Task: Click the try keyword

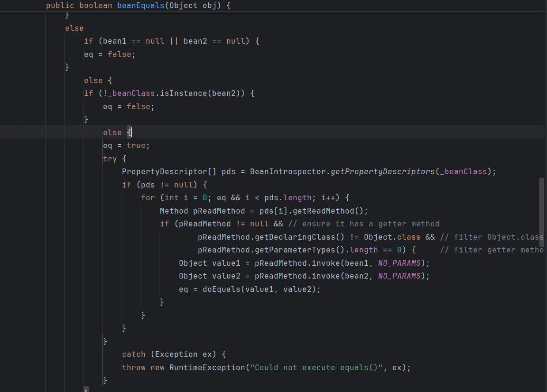Action: point(110,159)
